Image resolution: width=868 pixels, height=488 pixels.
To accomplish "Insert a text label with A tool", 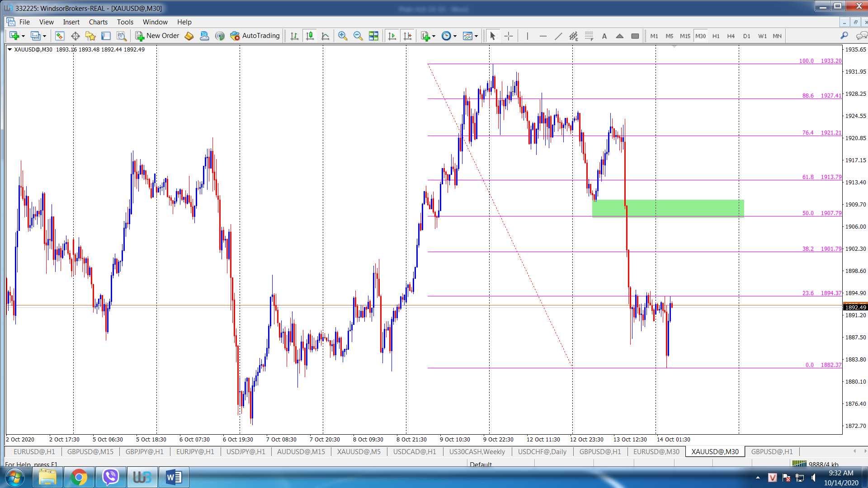I will click(604, 36).
